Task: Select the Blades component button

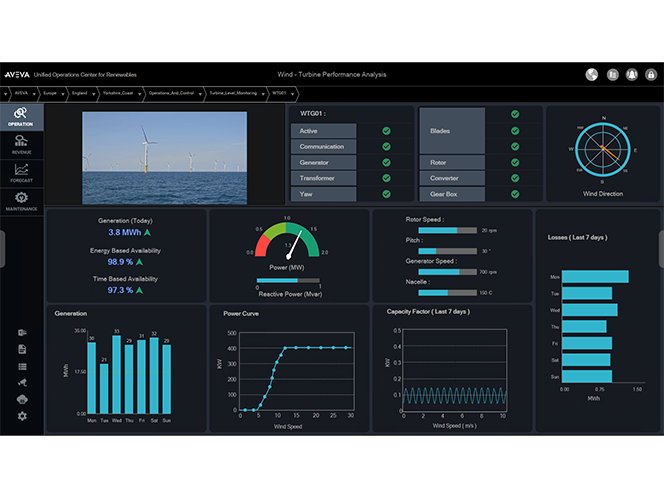Action: [x=451, y=131]
